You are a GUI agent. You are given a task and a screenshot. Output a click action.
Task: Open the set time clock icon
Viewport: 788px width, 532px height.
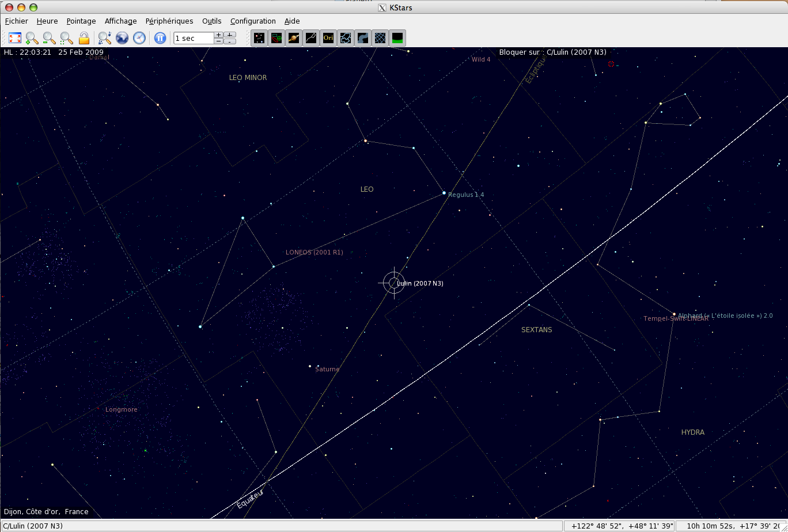coord(139,38)
